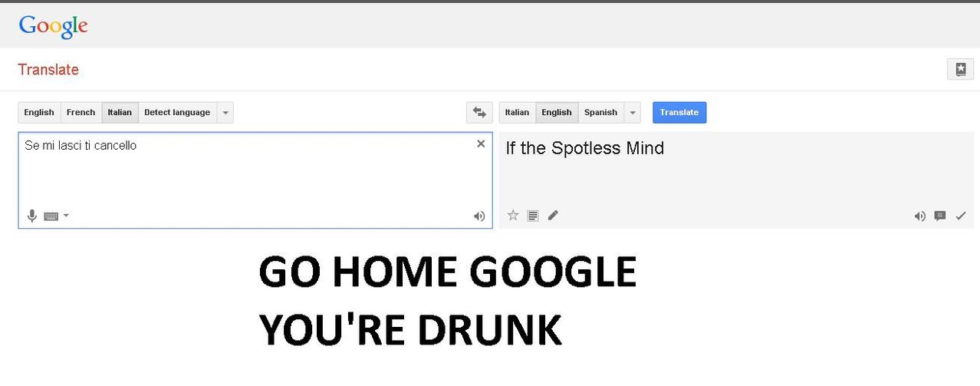
Task: Click the select-all list icon under translation
Action: (533, 216)
